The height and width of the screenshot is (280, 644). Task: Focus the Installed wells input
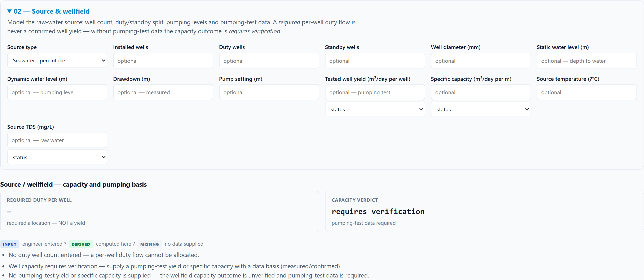coord(163,61)
